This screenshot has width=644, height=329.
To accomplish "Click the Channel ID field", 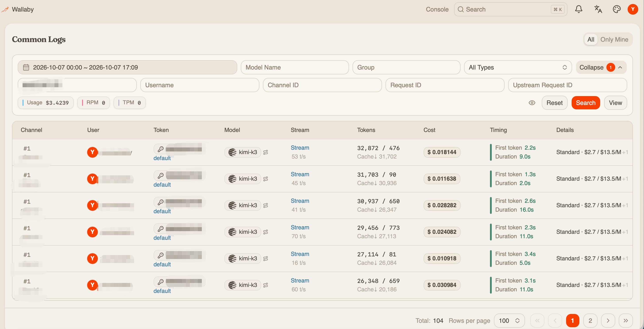I will pos(322,85).
